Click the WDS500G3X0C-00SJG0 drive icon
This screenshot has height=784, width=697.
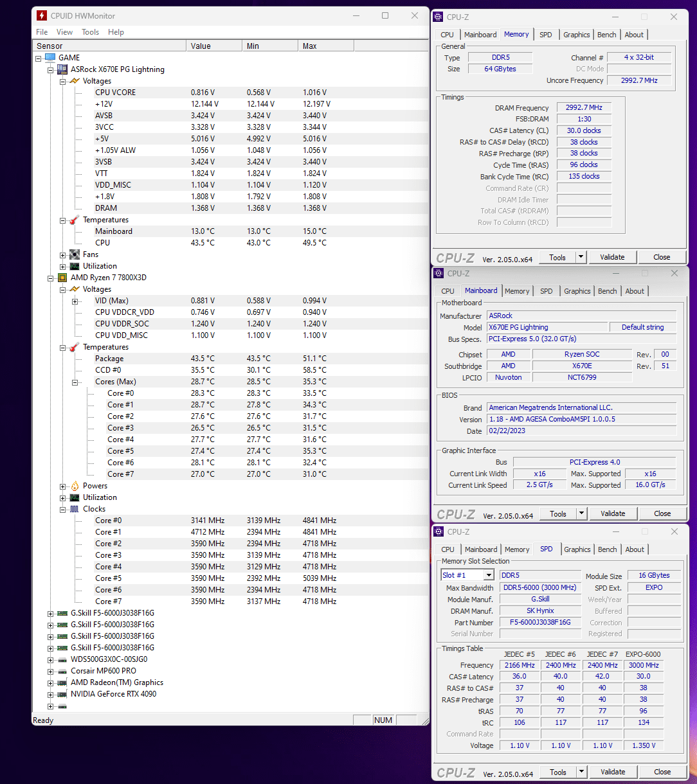click(62, 659)
